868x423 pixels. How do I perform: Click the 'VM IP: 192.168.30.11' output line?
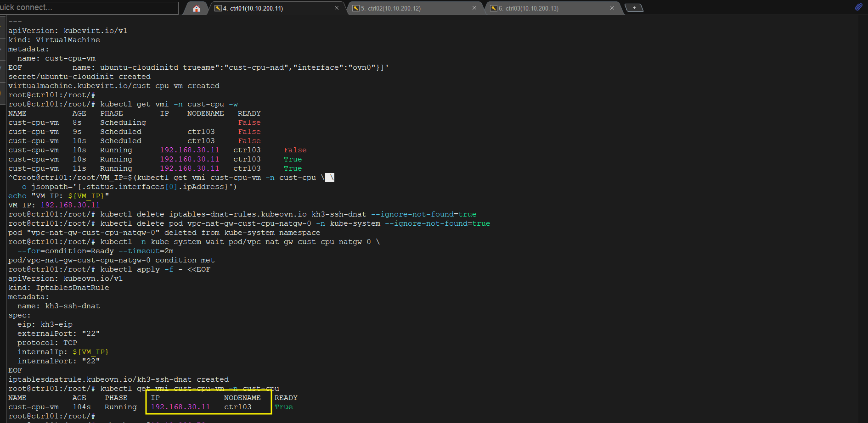tap(54, 205)
